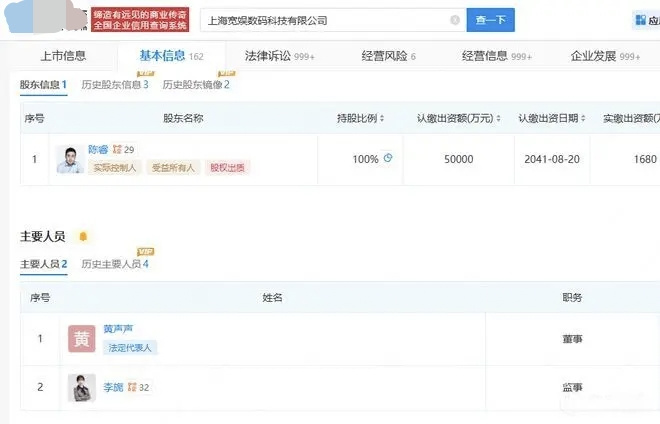Open 历史股东信息 VIP sub-tab
660x424 pixels.
pyautogui.click(x=114, y=85)
